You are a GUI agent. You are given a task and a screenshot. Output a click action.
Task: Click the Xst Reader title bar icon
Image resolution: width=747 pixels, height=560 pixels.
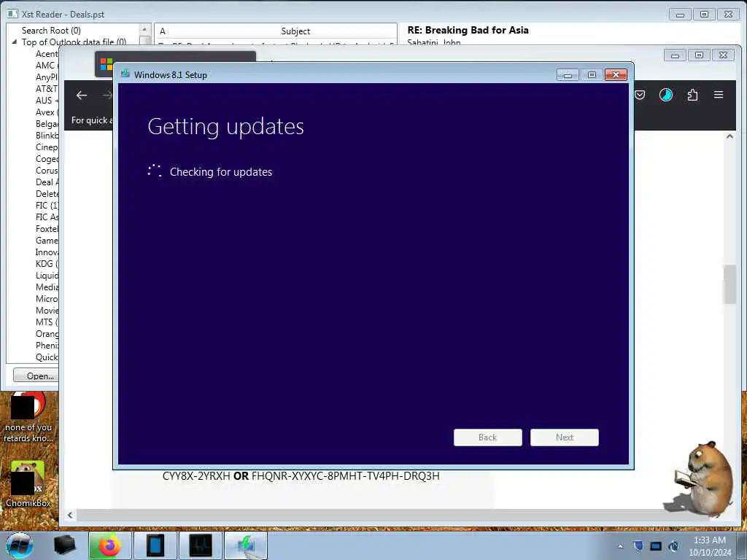(12, 14)
